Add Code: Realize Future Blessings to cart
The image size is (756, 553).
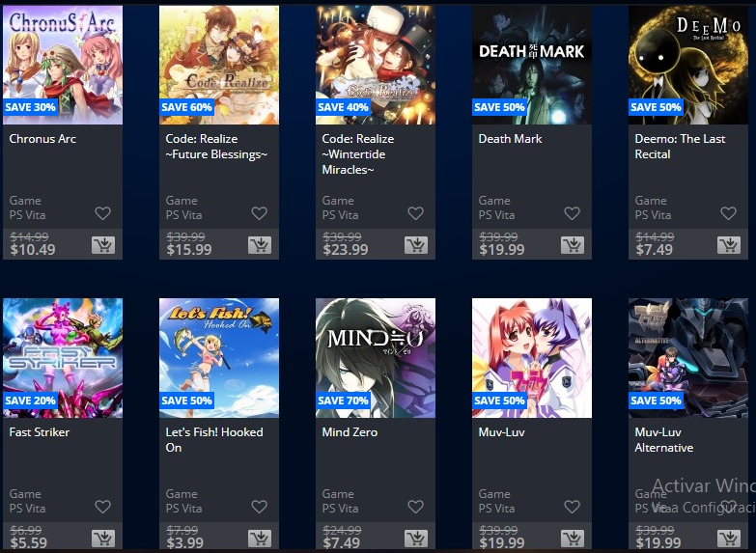point(260,245)
